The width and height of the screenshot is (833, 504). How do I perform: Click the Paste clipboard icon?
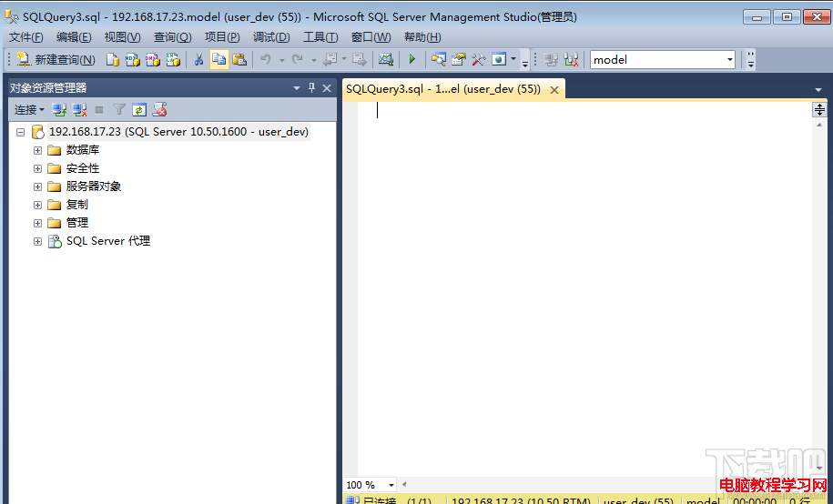point(239,59)
